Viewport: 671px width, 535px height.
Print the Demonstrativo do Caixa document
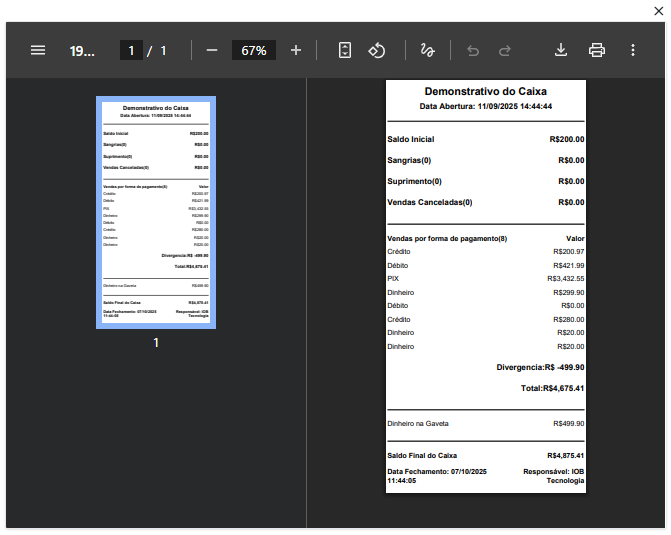coord(597,50)
